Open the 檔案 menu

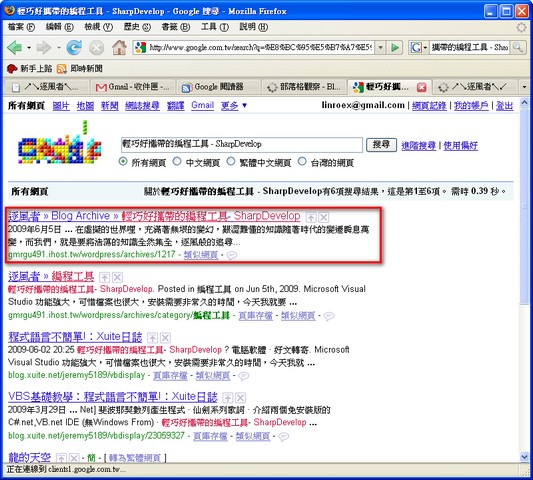tap(21, 27)
